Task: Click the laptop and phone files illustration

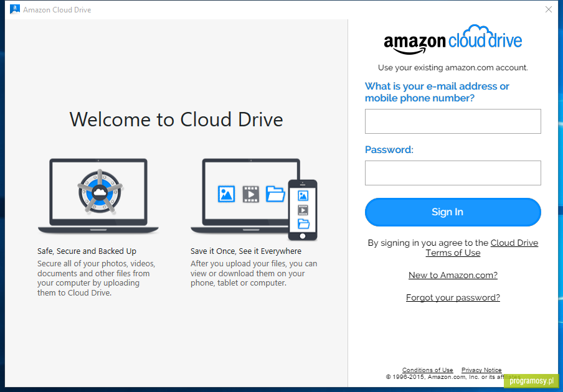Action: pos(254,199)
